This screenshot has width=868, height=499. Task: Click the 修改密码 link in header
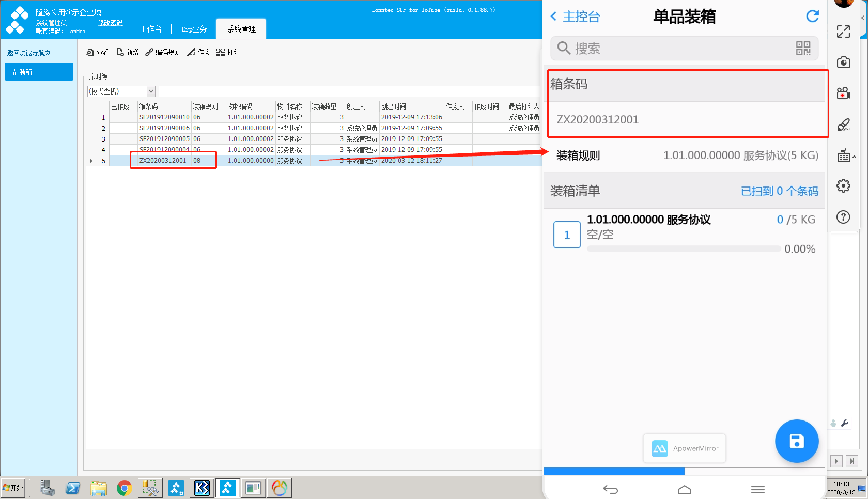(x=111, y=23)
